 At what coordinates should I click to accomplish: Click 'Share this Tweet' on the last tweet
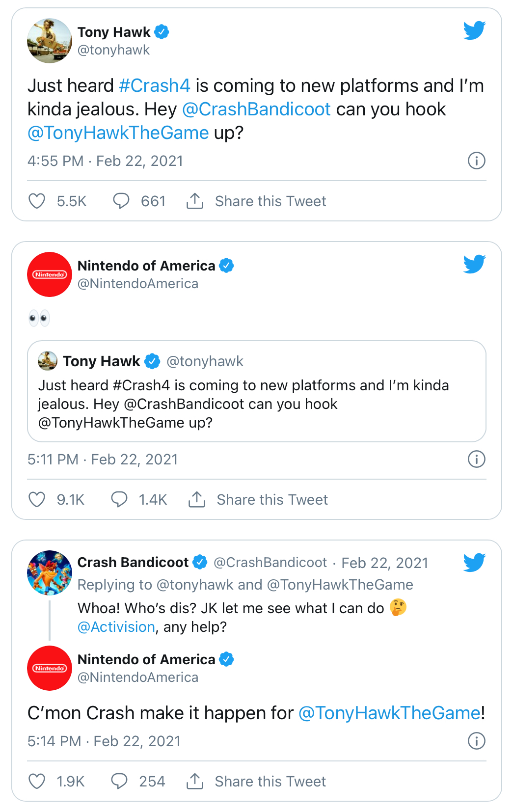tap(270, 781)
